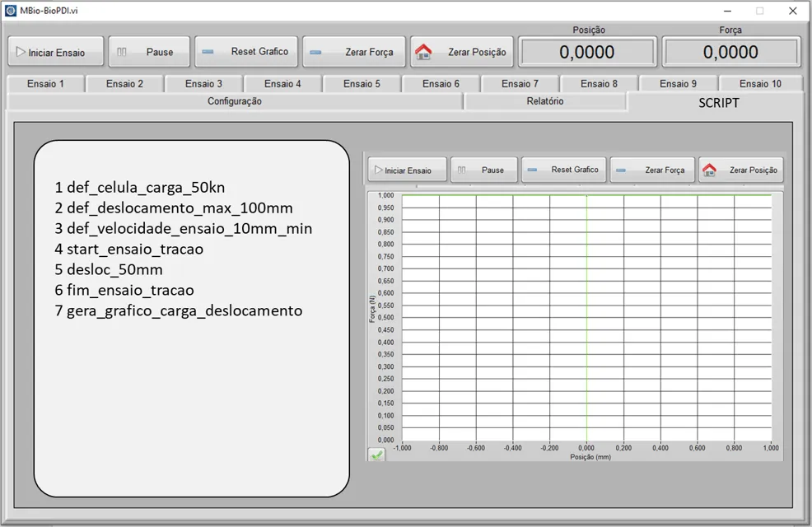
Task: Click the 1,000 maximum value on Y axis
Action: coord(385,195)
